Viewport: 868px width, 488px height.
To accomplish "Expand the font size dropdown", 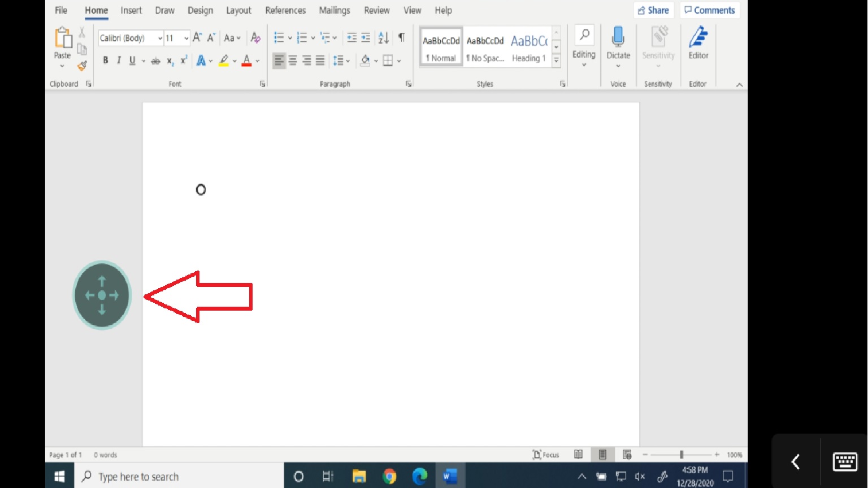I will coord(186,38).
